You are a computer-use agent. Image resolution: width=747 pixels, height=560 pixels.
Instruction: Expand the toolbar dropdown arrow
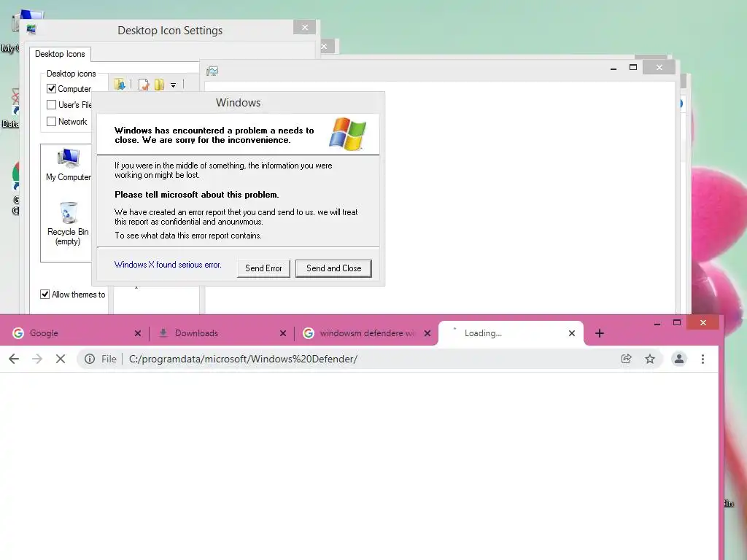(x=174, y=85)
